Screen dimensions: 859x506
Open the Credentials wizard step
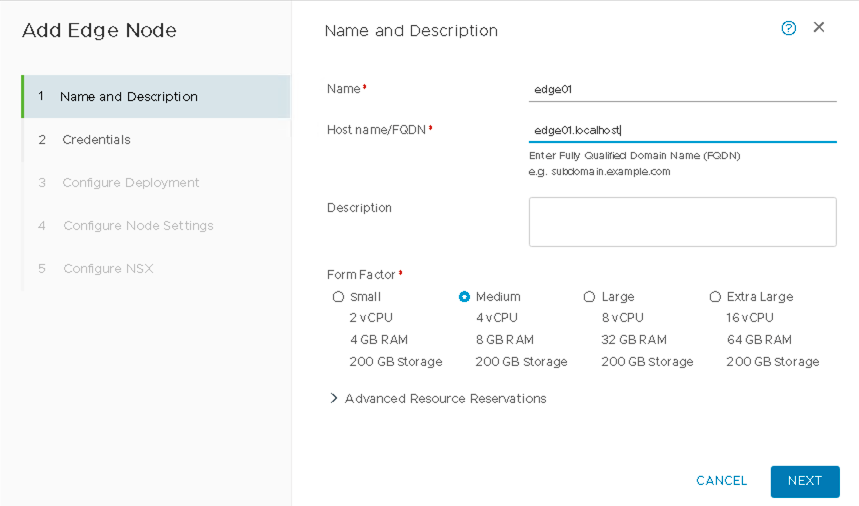[x=96, y=140]
